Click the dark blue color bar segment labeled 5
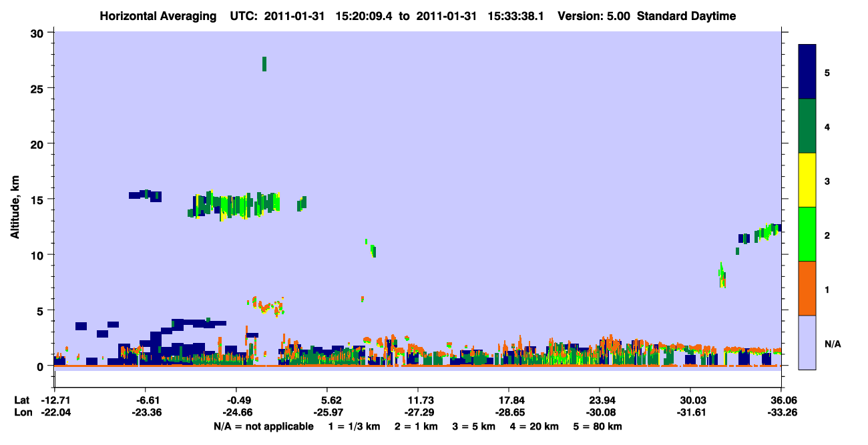This screenshot has height=445, width=868. coord(807,71)
